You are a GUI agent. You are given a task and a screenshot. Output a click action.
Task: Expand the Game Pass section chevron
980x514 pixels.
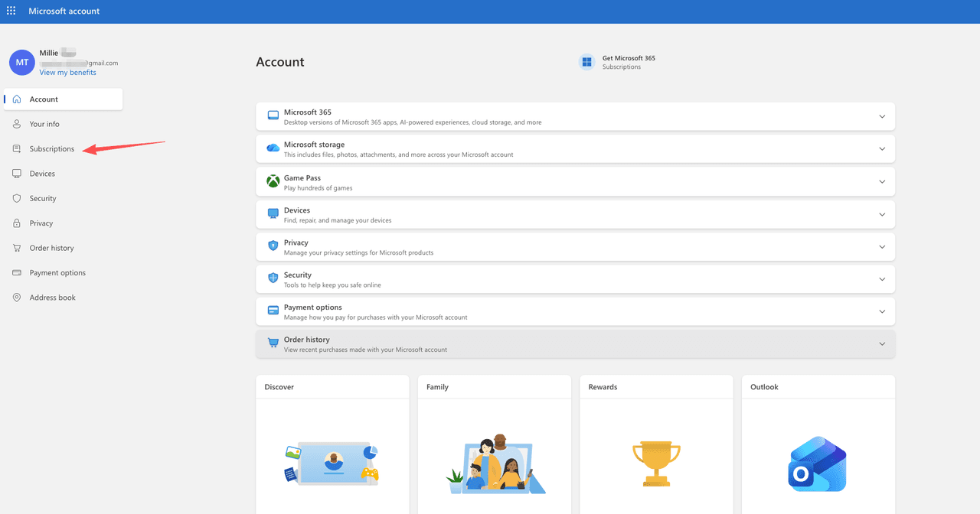tap(882, 182)
